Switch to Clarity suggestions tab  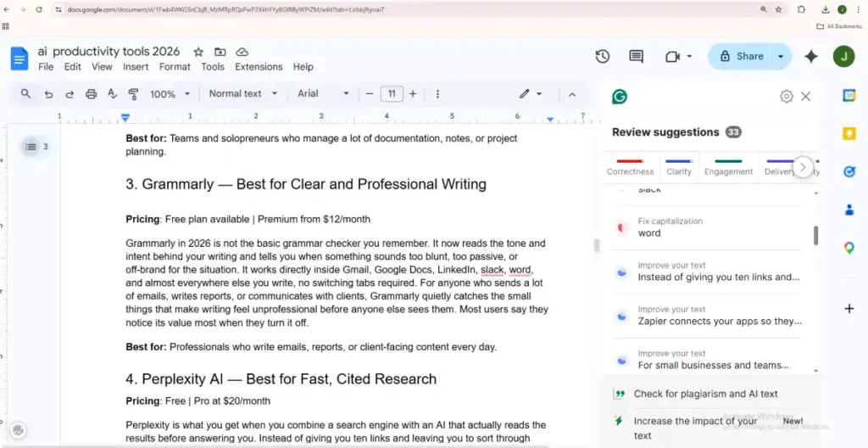(x=679, y=167)
